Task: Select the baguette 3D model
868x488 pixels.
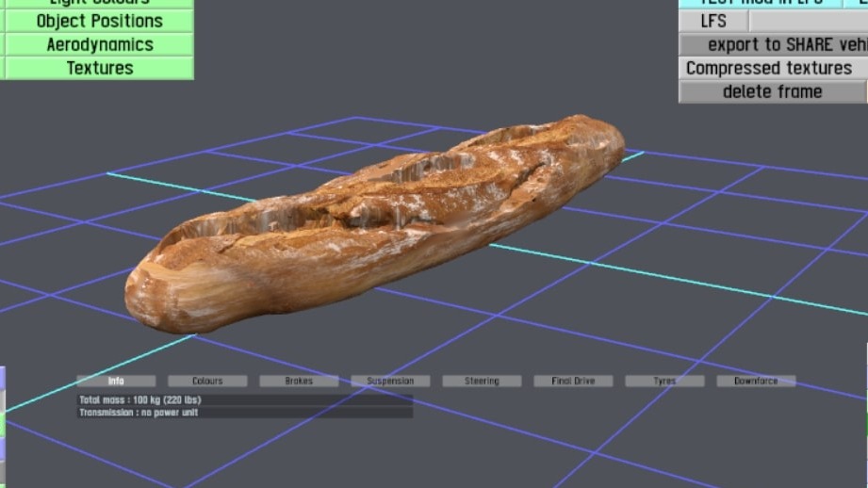Action: pyautogui.click(x=374, y=224)
